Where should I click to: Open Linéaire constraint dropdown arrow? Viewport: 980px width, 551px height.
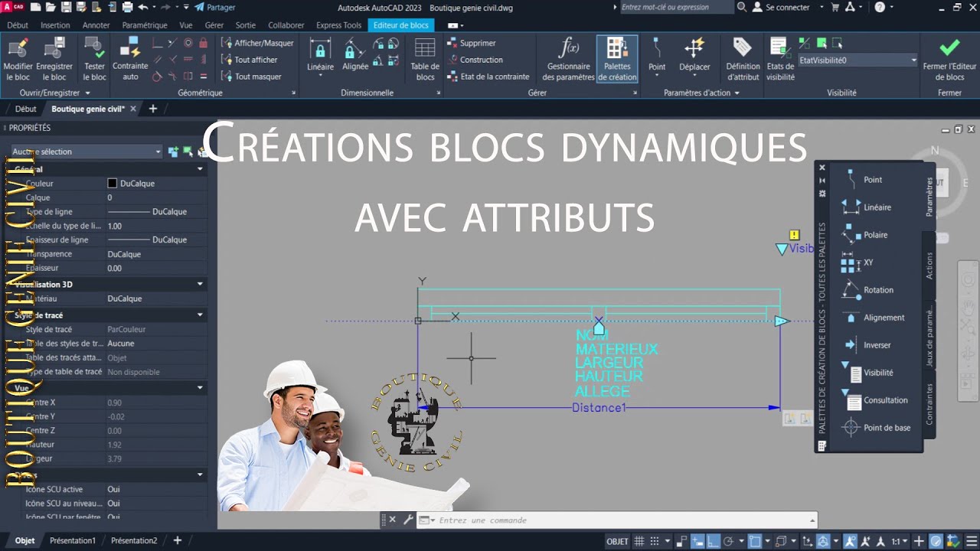pos(320,76)
